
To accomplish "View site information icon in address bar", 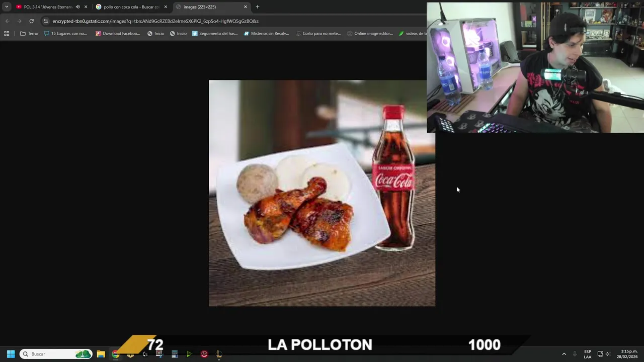I will 46,21.
